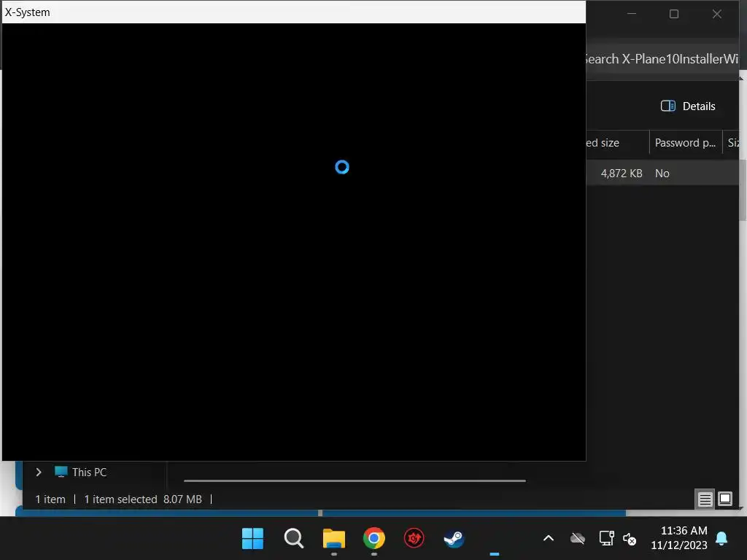The height and width of the screenshot is (560, 747).
Task: Maximize the File Explorer window
Action: pyautogui.click(x=673, y=14)
